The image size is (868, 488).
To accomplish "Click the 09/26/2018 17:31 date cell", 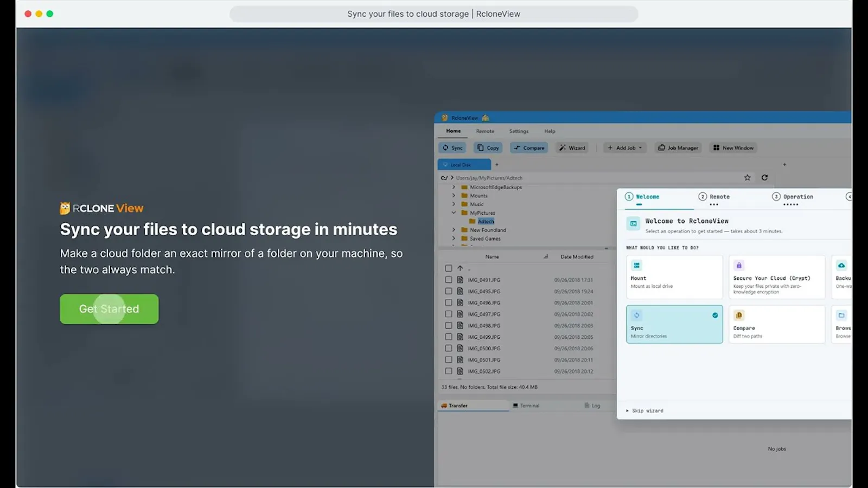I will [x=573, y=280].
